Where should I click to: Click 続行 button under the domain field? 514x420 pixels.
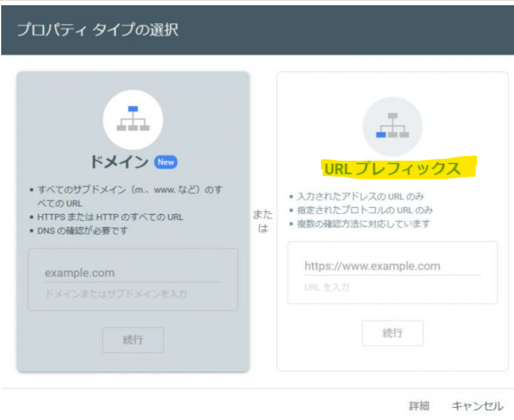coord(133,340)
